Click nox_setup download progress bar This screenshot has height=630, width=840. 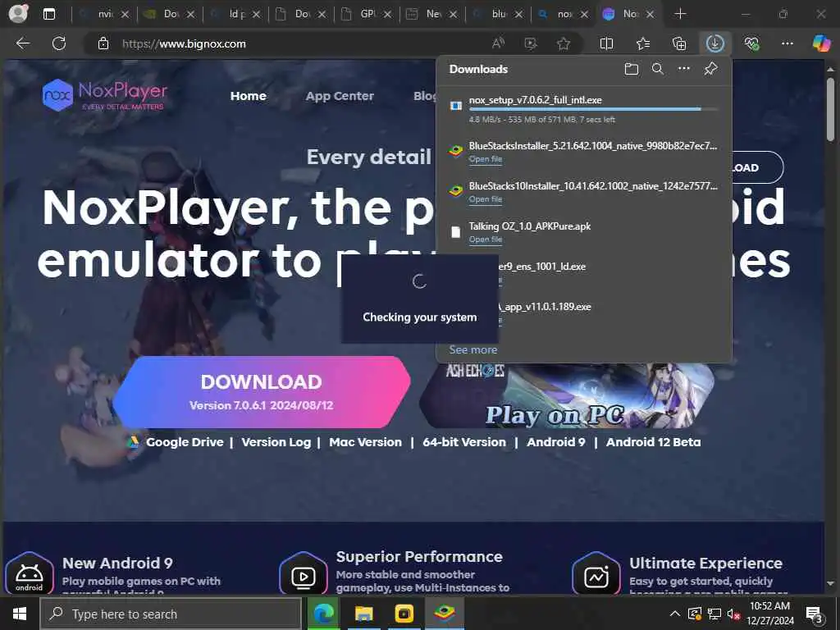click(x=594, y=109)
